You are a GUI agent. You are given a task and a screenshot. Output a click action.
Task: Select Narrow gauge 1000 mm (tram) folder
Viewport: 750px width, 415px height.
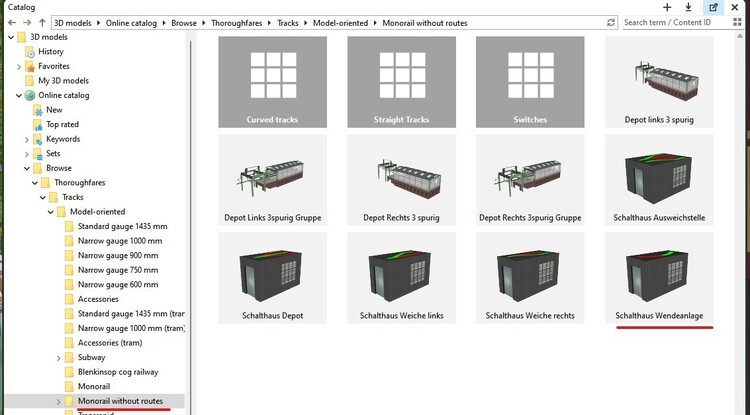(131, 328)
